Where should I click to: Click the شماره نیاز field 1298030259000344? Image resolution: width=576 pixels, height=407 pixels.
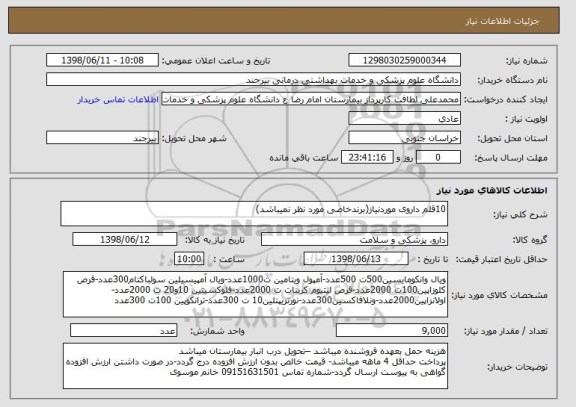point(404,60)
